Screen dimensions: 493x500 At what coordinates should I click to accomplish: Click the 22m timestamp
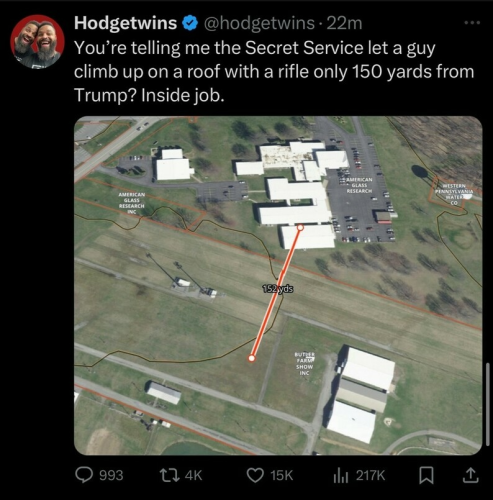(x=344, y=23)
